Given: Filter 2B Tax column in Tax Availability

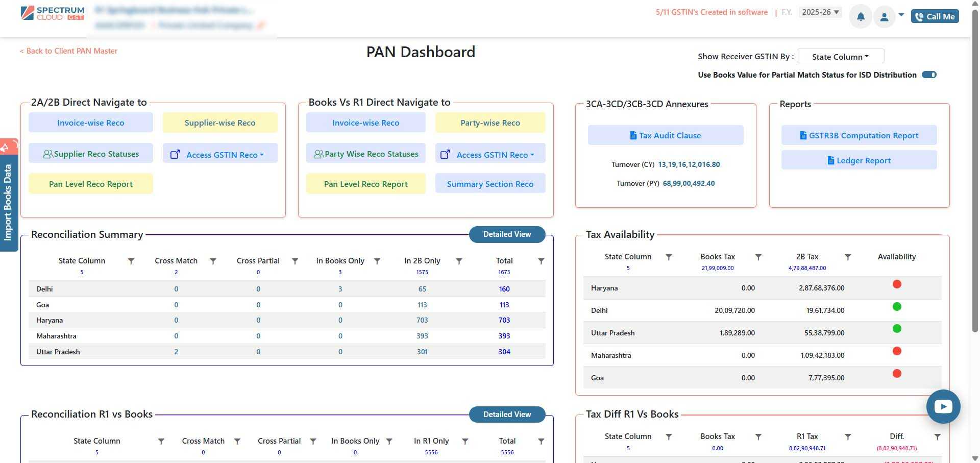Looking at the screenshot, I should tap(848, 257).
